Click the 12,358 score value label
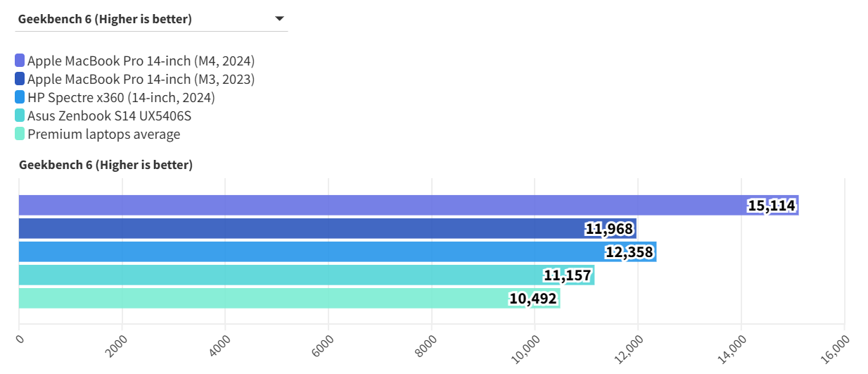 [629, 252]
